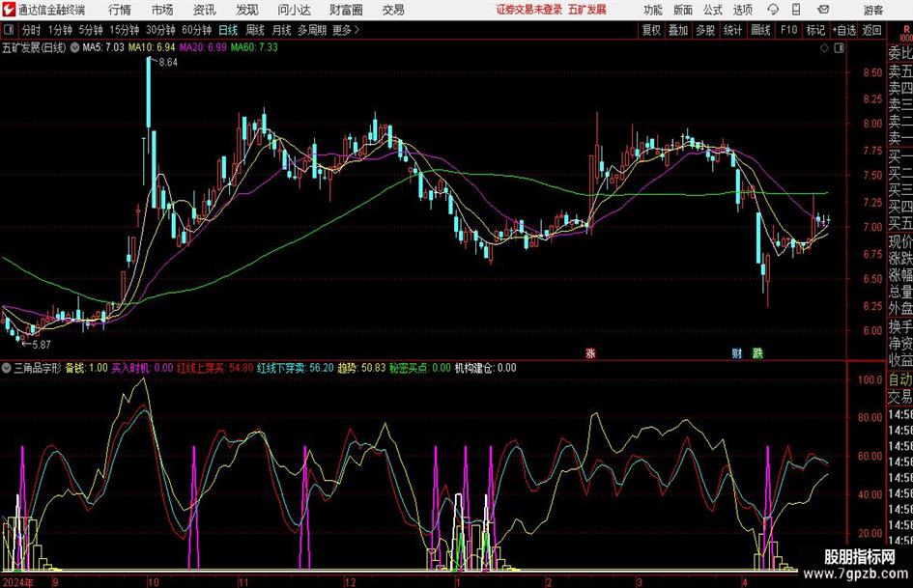This screenshot has height=588, width=913.
Task: Open the 资讯 menu
Action: [205, 10]
